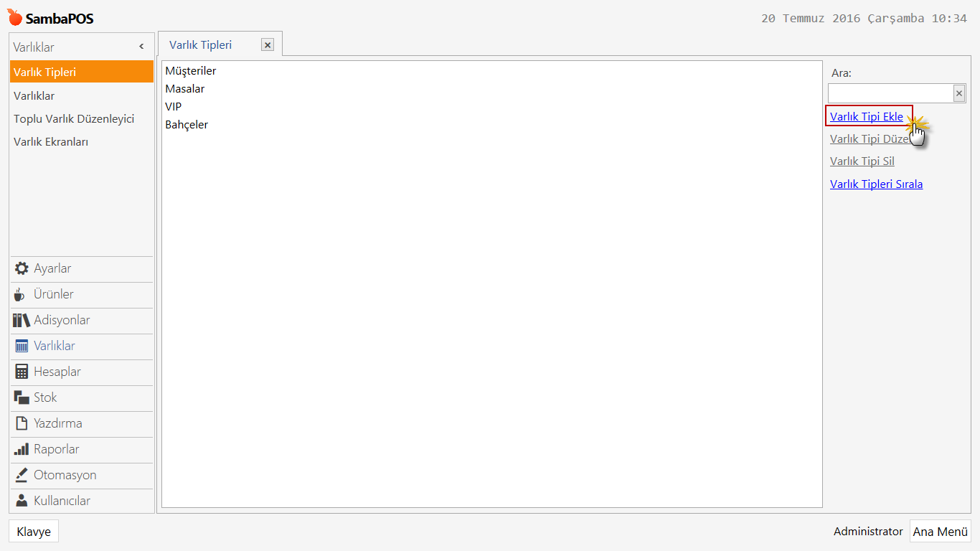Open Kullanıcılar via its person icon

pos(22,501)
